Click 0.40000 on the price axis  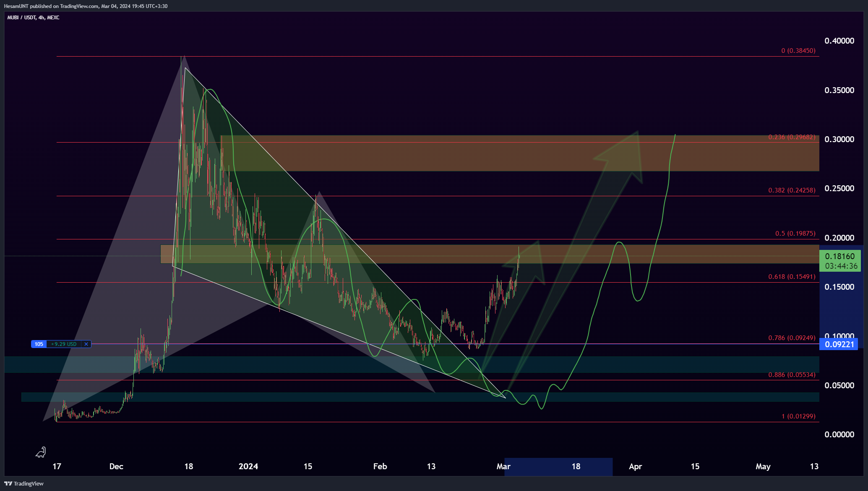pos(839,41)
